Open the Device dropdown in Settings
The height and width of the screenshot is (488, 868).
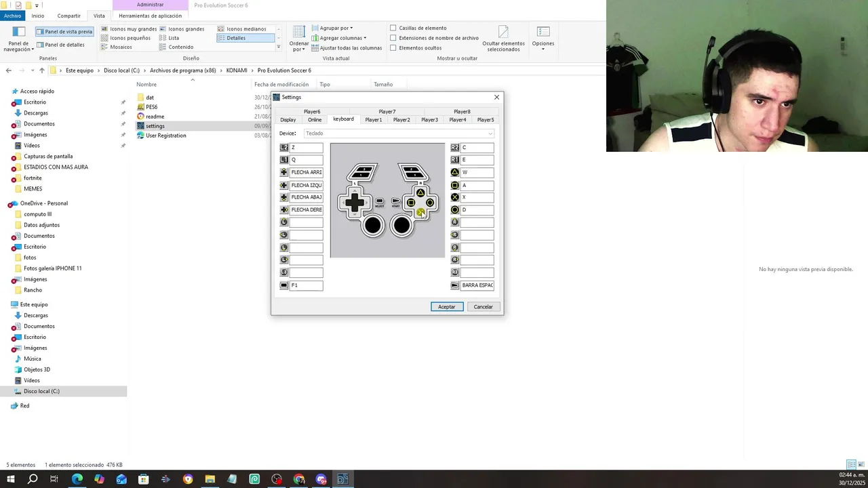(x=399, y=134)
